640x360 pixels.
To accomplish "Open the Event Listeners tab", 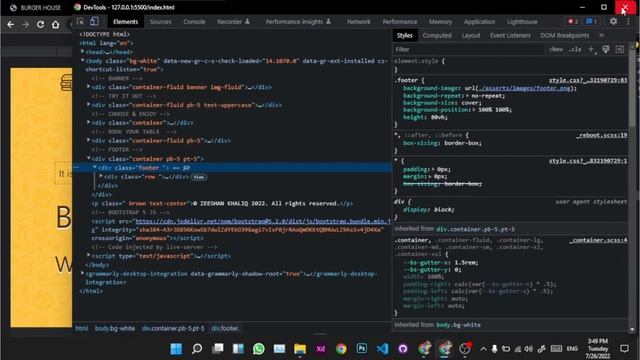I will 510,36.
